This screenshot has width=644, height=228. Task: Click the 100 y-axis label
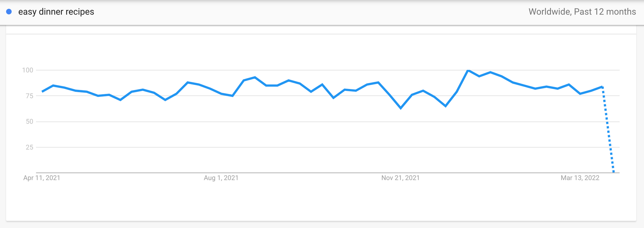[x=28, y=70]
